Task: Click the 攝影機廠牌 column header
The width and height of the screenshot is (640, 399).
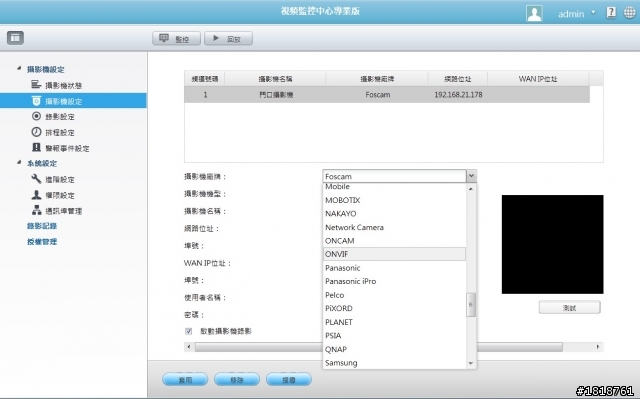Action: [377, 78]
